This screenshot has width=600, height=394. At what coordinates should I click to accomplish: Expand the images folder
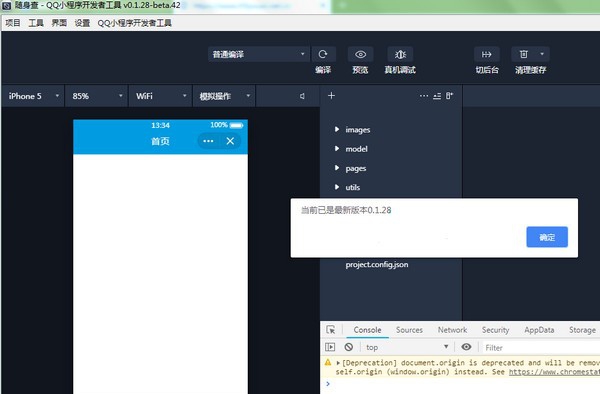tap(337, 129)
